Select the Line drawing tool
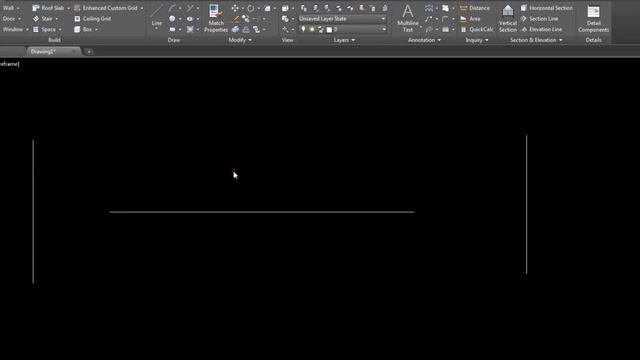The image size is (640, 360). coord(157,15)
